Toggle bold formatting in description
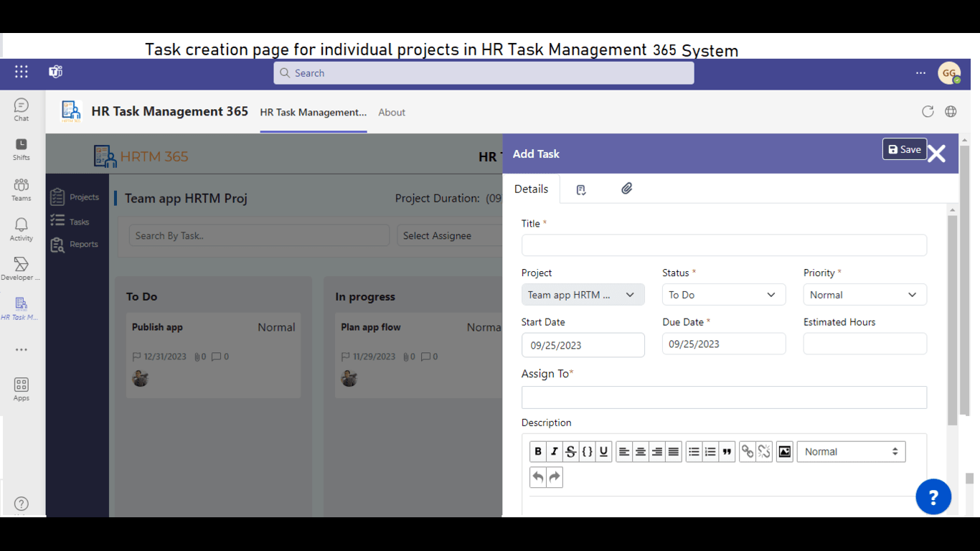This screenshot has width=980, height=551. point(538,451)
